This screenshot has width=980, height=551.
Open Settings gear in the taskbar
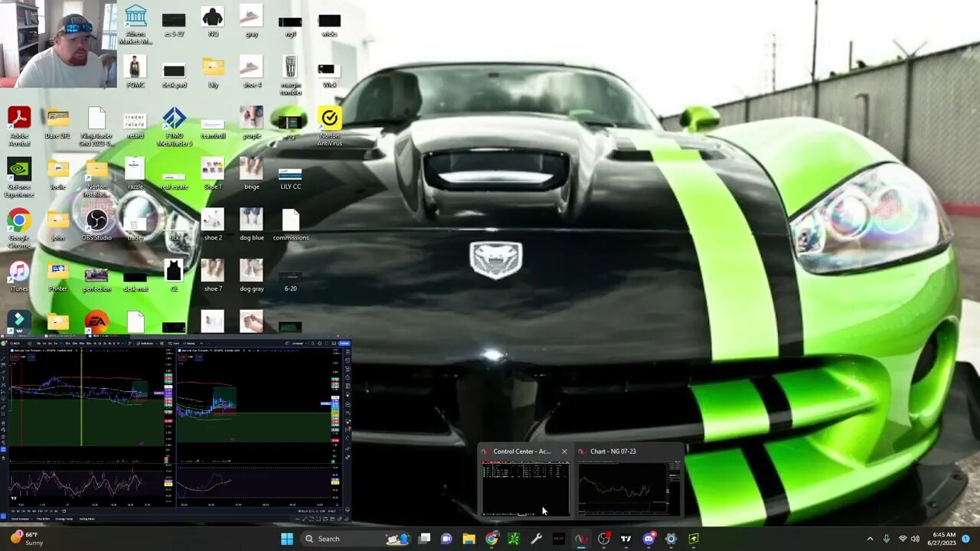click(671, 539)
